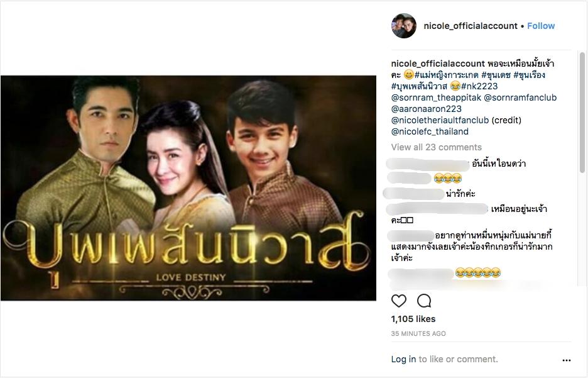Open nicole_officialaccount username in the header
588x378 pixels.
(x=471, y=26)
